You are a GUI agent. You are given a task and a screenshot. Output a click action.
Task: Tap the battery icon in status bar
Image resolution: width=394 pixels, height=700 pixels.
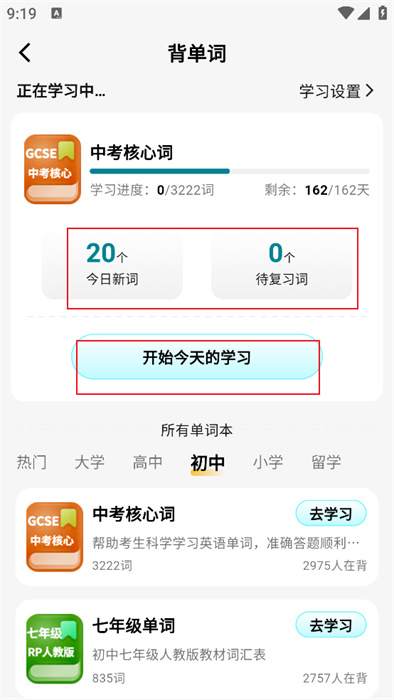coord(382,13)
